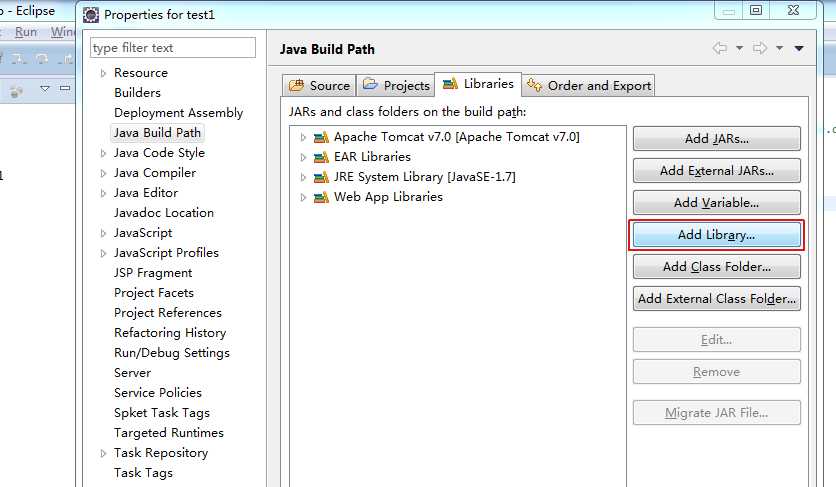Click the type filter text field
This screenshot has height=487, width=836.
click(173, 47)
